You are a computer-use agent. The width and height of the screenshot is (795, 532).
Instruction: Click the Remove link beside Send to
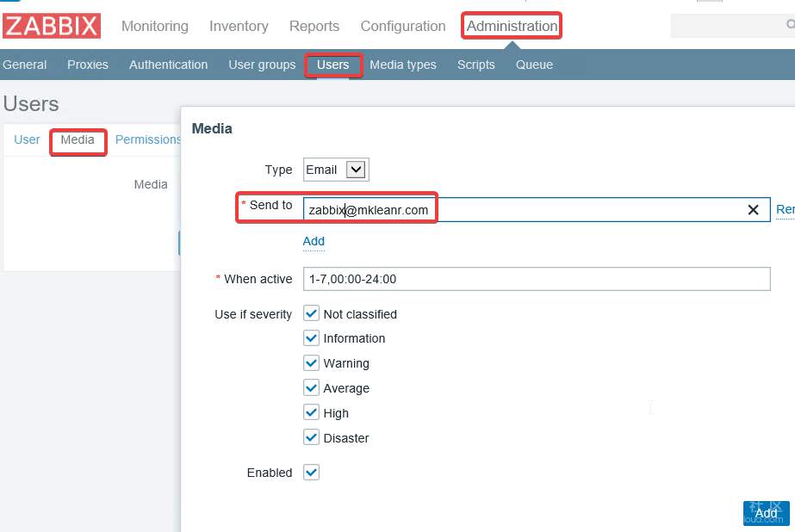785,209
